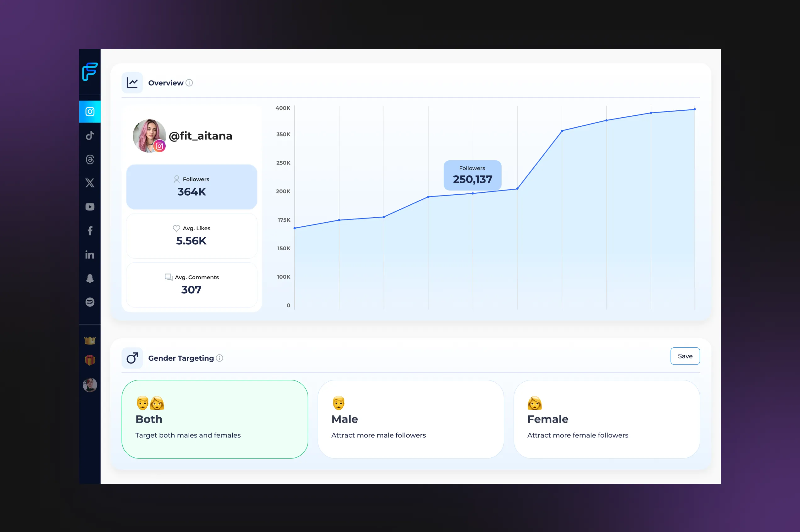
Task: Click the last data point on the chart
Action: tap(694, 109)
